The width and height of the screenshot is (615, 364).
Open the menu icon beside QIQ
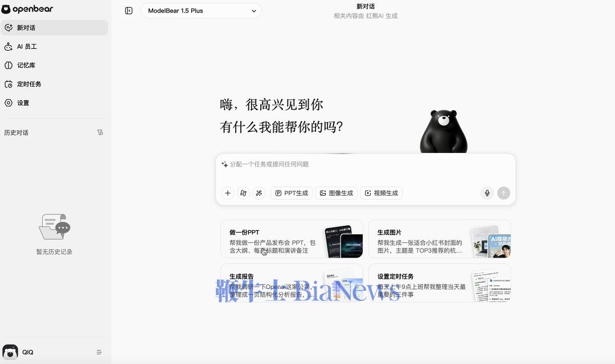(99, 352)
